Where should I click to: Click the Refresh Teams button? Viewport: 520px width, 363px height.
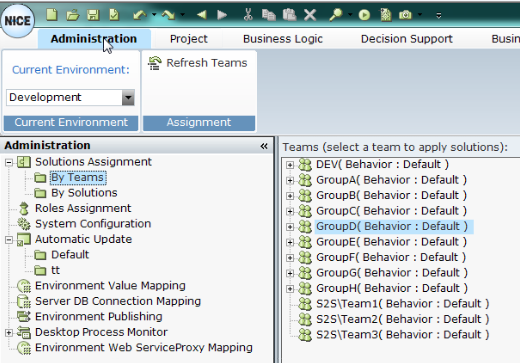pyautogui.click(x=198, y=63)
